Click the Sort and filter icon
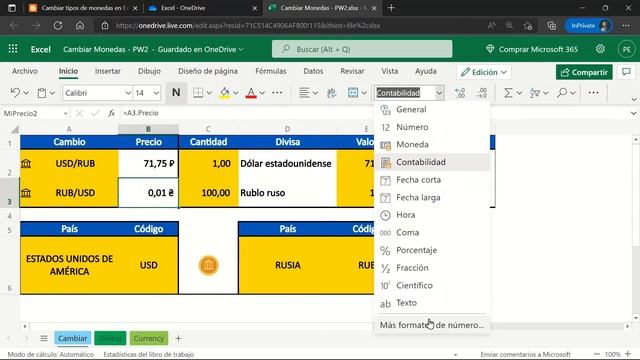Screen dimensions: 640x360 535,93
